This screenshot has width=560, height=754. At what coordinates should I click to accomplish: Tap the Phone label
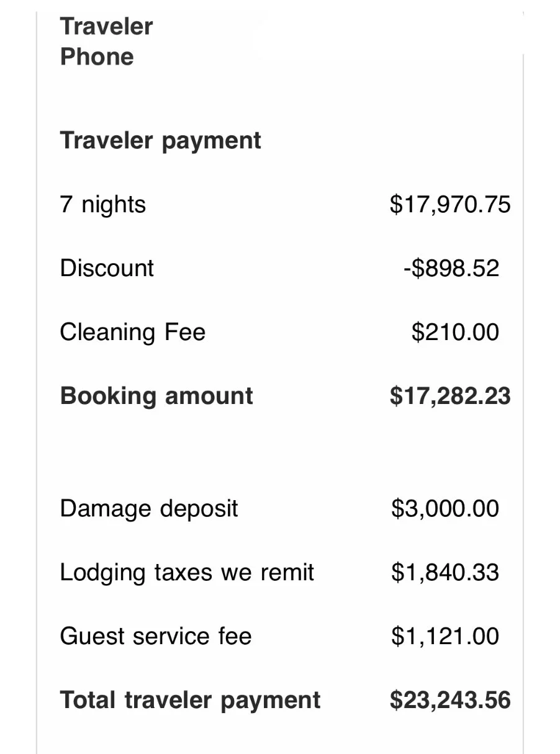97,57
